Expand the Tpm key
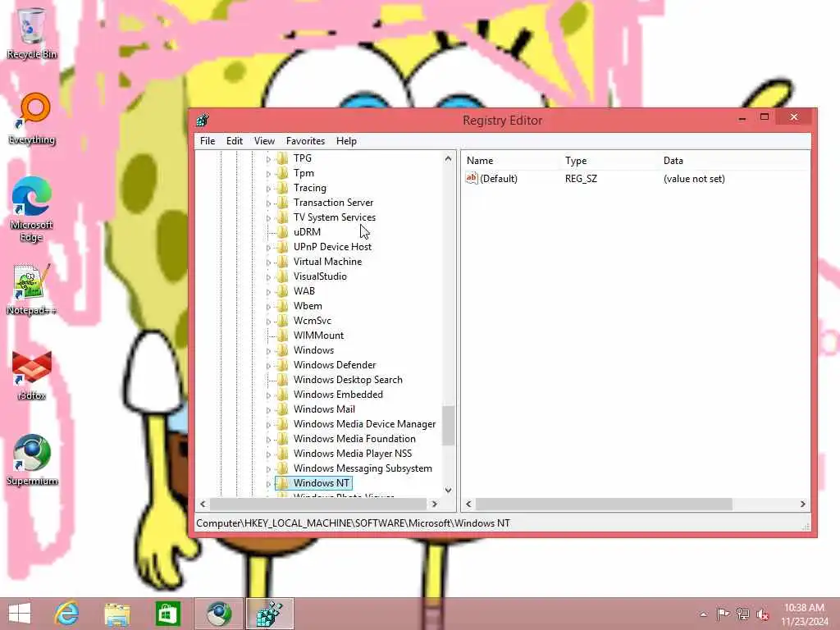Image resolution: width=840 pixels, height=630 pixels. click(x=269, y=174)
